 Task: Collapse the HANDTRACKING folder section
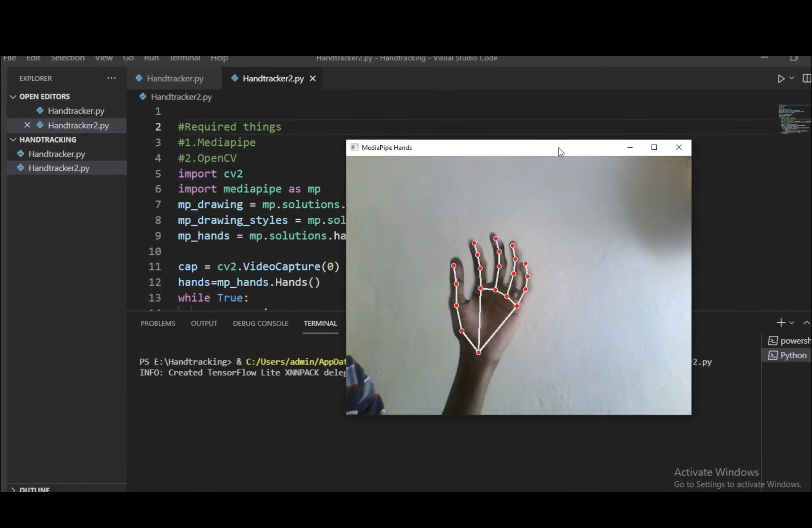(x=48, y=139)
